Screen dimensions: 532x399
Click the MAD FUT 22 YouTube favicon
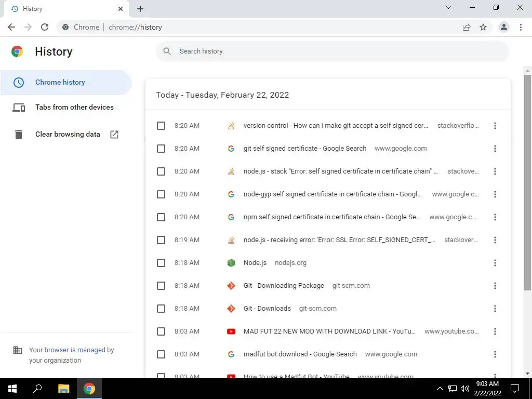(231, 331)
